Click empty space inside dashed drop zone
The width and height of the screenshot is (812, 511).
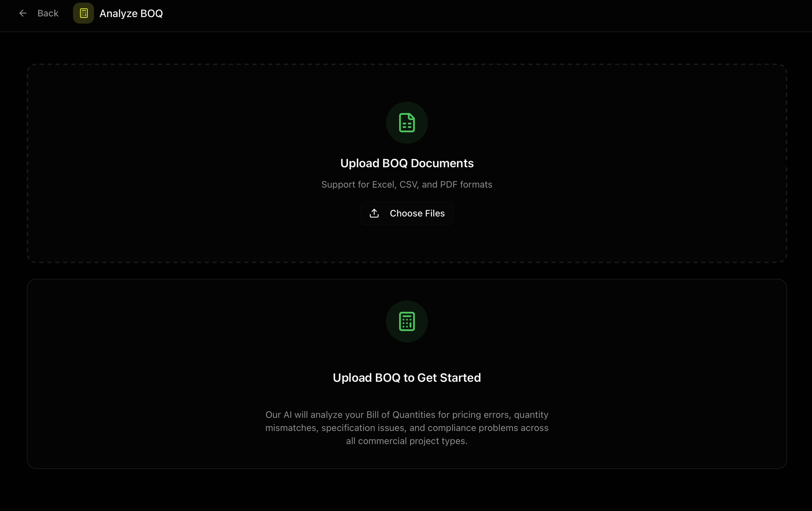coord(169,162)
